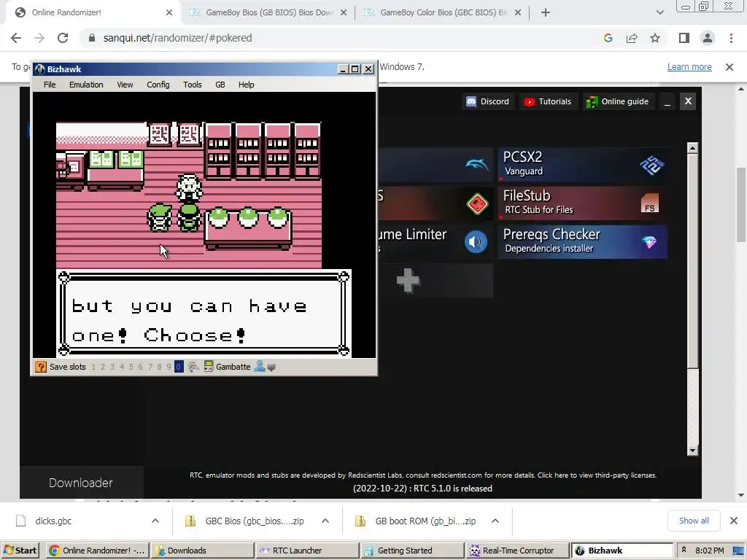Open the Help menu in Bizhawk
This screenshot has height=560, width=747.
(x=246, y=85)
